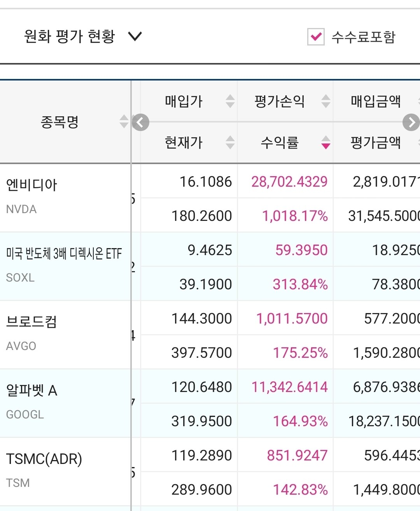Click the 현재가 column header label
420x511 pixels.
[184, 142]
